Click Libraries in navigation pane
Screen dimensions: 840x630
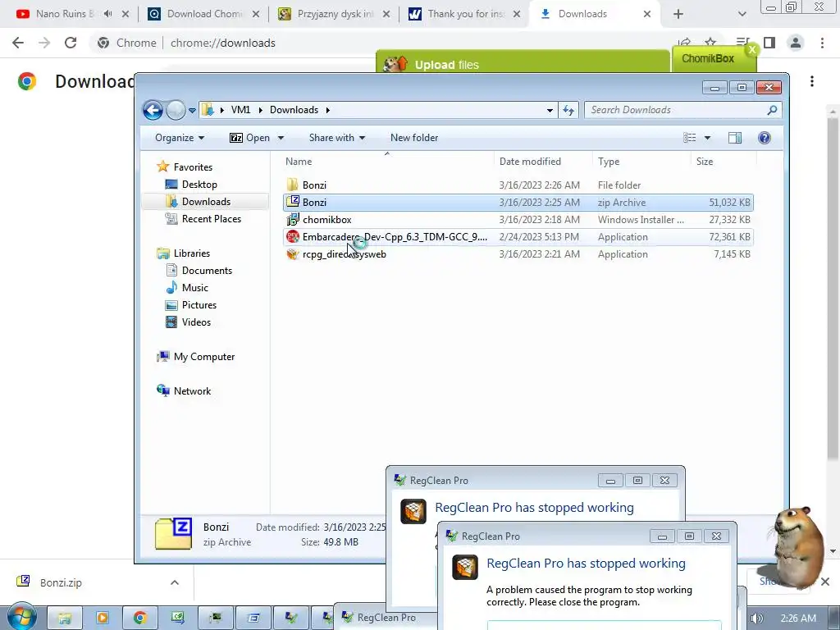click(x=191, y=253)
